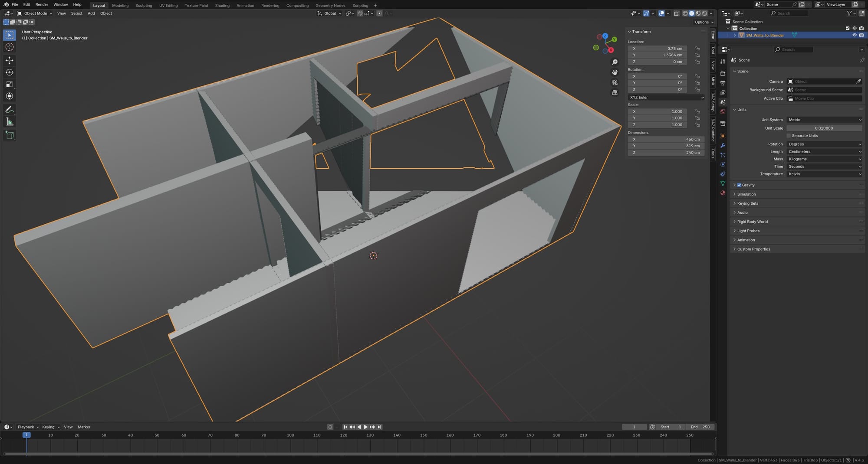Screen dimensions: 868x464
Task: Toggle Collection eye visibility in outliner
Action: click(855, 28)
